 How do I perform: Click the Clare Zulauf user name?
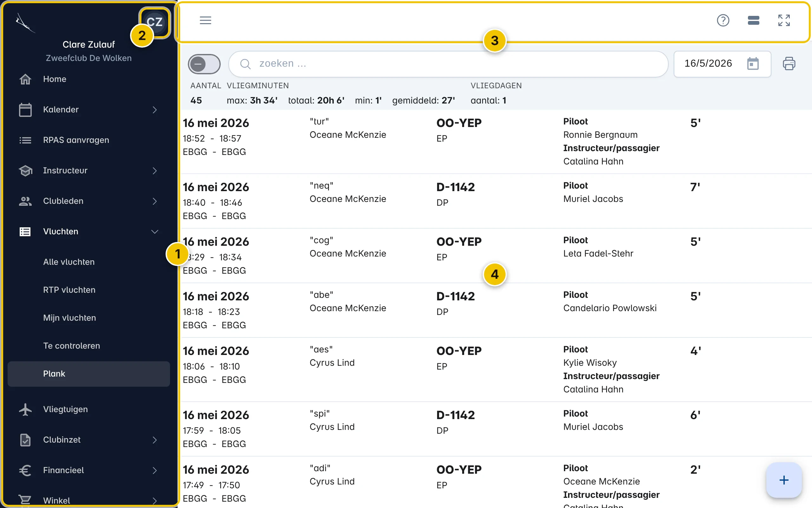88,45
